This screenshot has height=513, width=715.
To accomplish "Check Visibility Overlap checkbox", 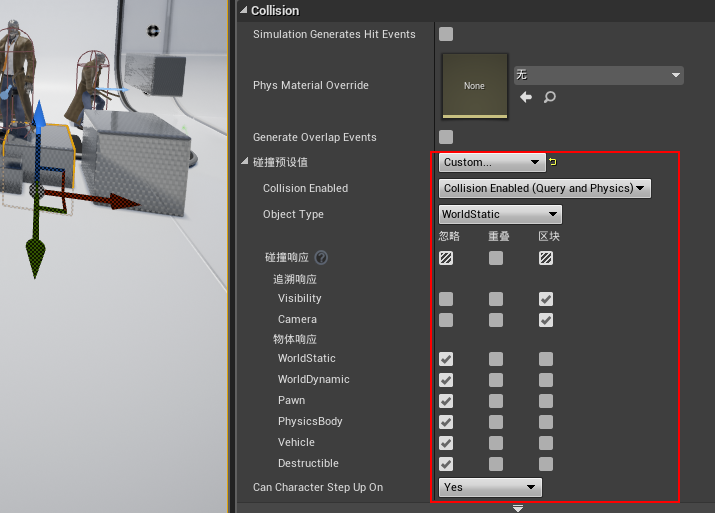I will 496,299.
